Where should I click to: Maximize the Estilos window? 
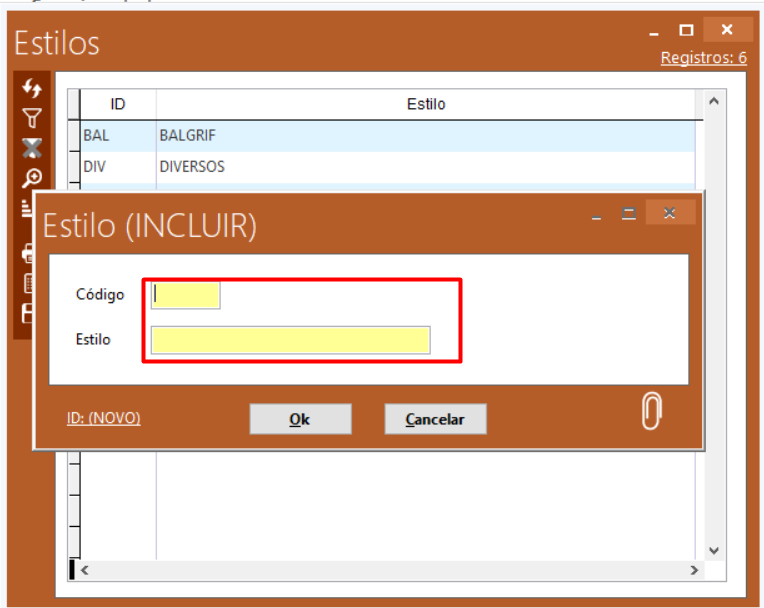pos(686,30)
